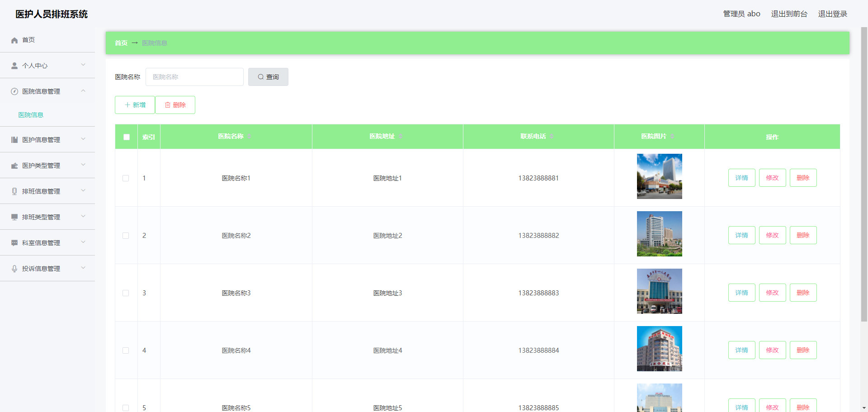Open 详情 for 医院名称1

[741, 178]
